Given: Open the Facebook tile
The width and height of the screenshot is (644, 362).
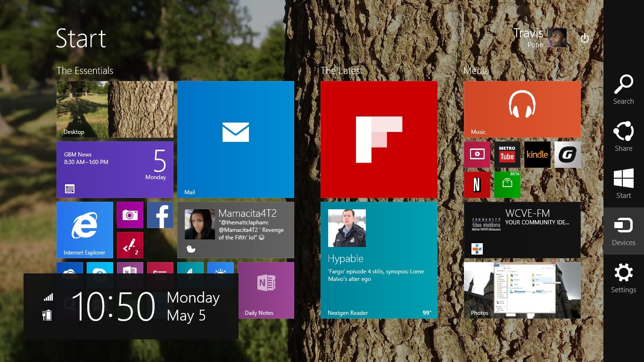Looking at the screenshot, I should coord(160,215).
